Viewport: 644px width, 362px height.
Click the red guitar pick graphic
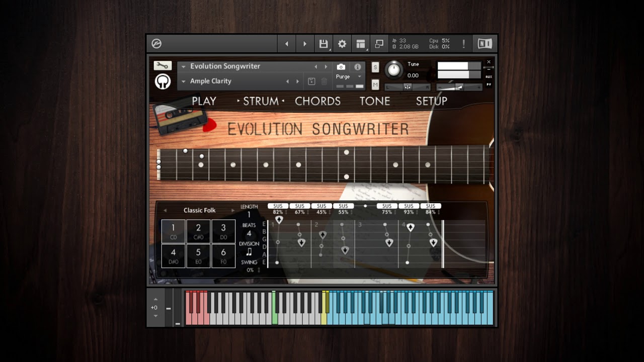coord(210,126)
